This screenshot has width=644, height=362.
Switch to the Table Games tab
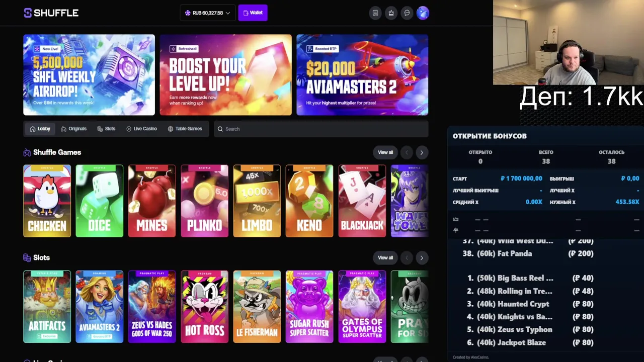(185, 129)
